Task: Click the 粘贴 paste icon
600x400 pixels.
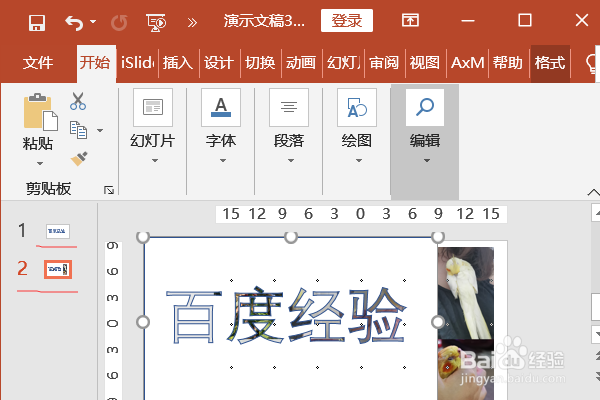Action: pyautogui.click(x=40, y=111)
